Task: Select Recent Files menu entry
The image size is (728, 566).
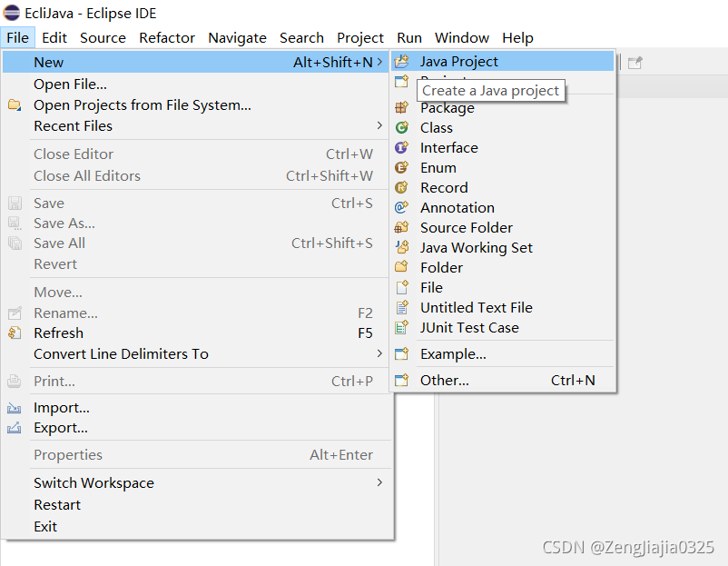Action: point(195,125)
